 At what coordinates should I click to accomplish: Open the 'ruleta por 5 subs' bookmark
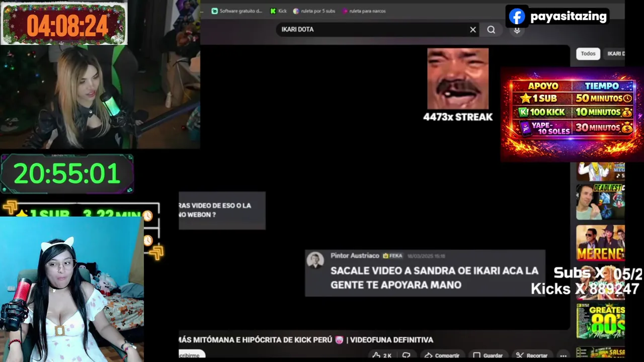coord(314,11)
